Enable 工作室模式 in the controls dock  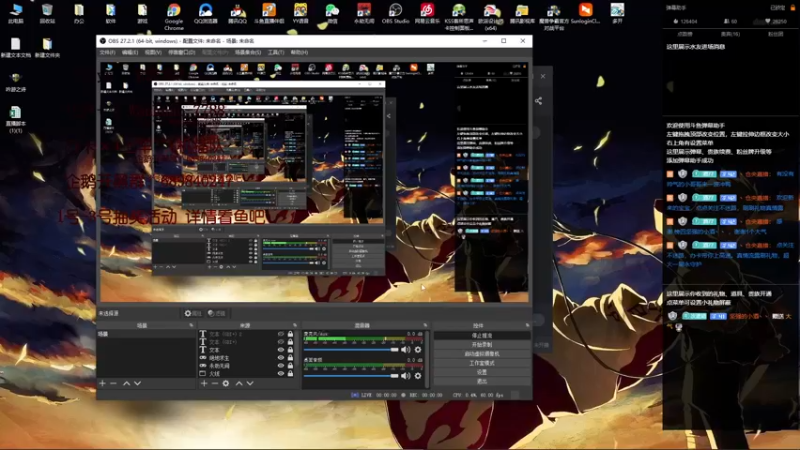click(x=482, y=363)
